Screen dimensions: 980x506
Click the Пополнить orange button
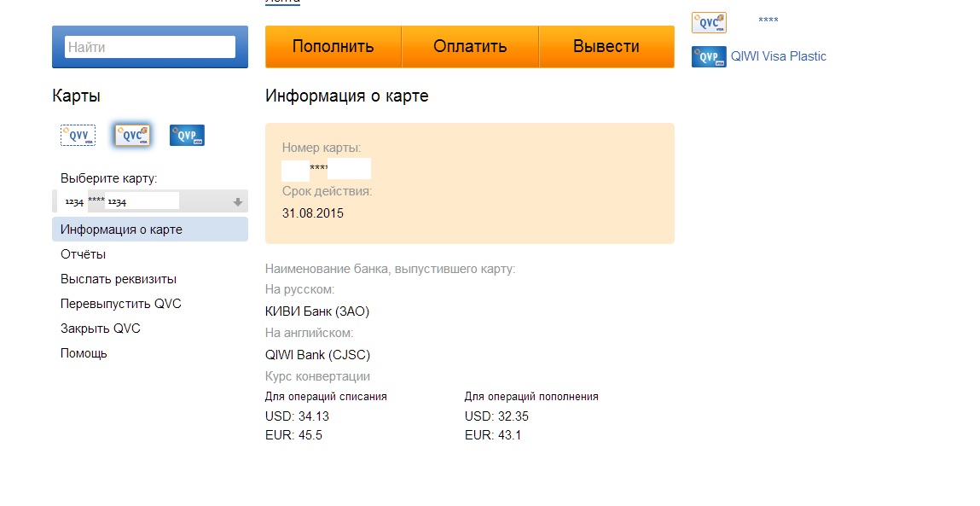[333, 46]
